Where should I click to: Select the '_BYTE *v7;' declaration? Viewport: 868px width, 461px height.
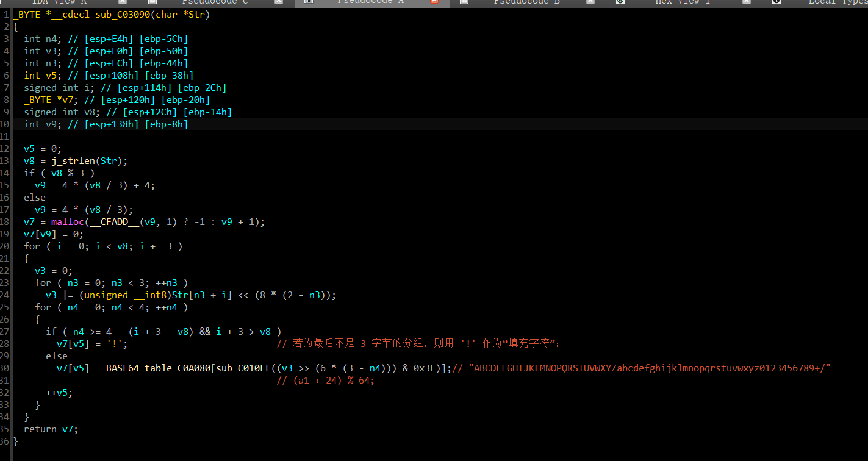tap(51, 100)
